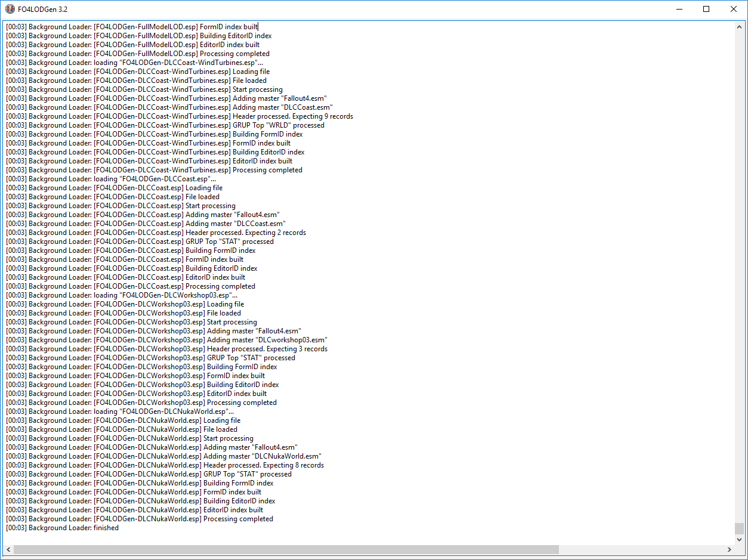Click DLCNukaWorld 'Adding master "DLCNukaWorld.esm"' line
Screen dimensions: 748x560
163,456
